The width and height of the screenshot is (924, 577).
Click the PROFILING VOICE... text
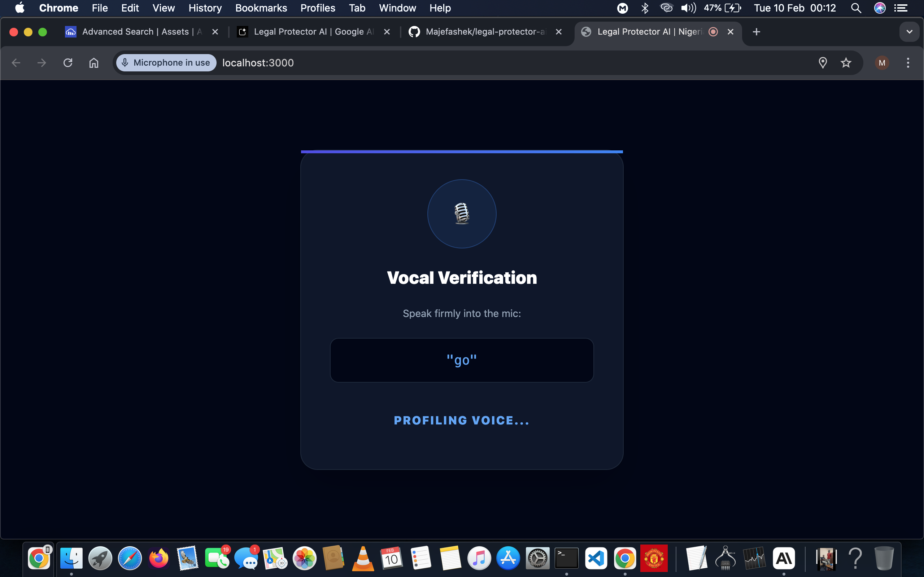[462, 420]
